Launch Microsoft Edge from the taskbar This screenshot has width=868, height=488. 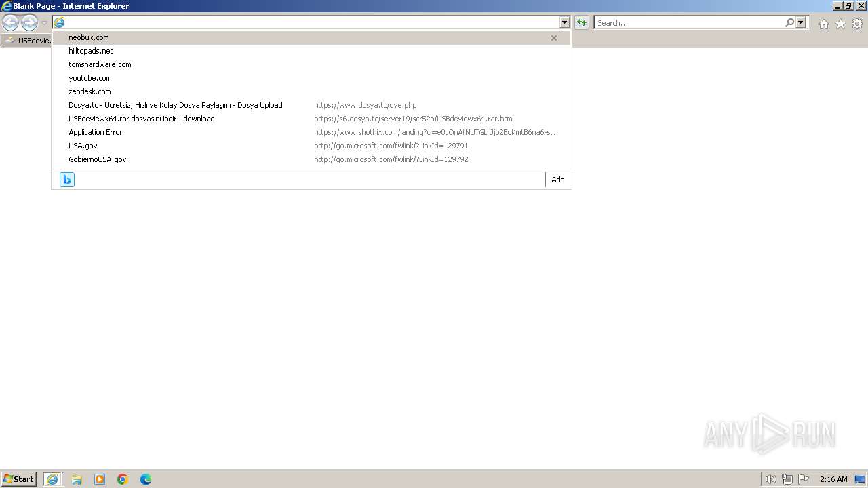pyautogui.click(x=146, y=479)
